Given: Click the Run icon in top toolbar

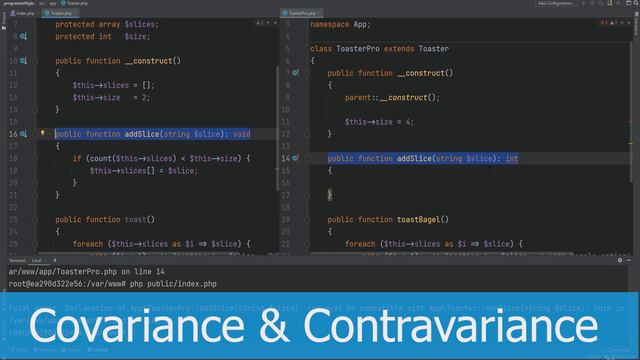Looking at the screenshot, I should point(583,3).
